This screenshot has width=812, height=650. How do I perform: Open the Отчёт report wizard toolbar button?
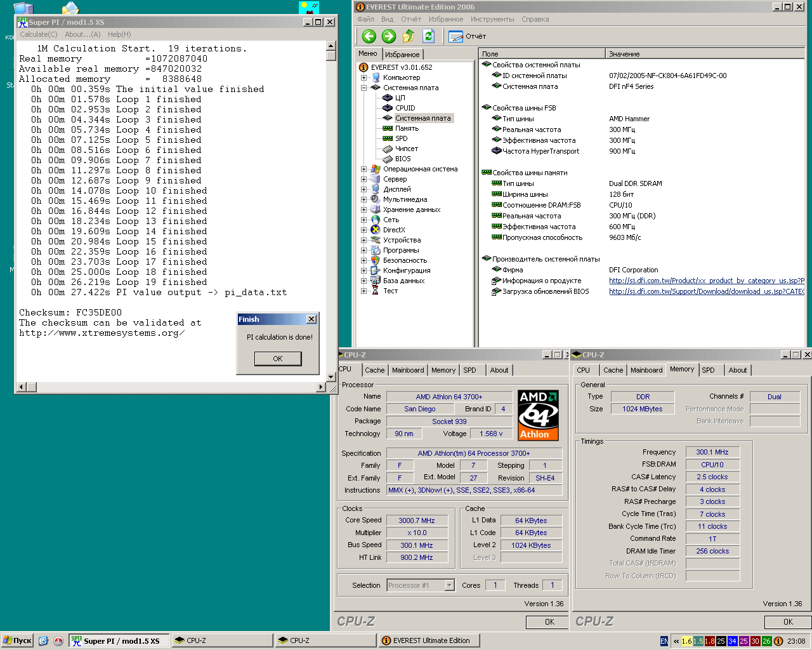point(468,36)
